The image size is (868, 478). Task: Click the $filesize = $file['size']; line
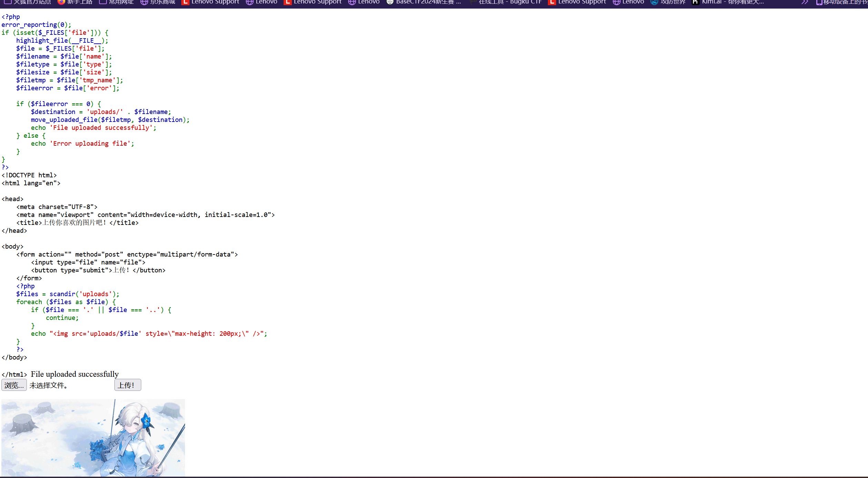pos(64,72)
